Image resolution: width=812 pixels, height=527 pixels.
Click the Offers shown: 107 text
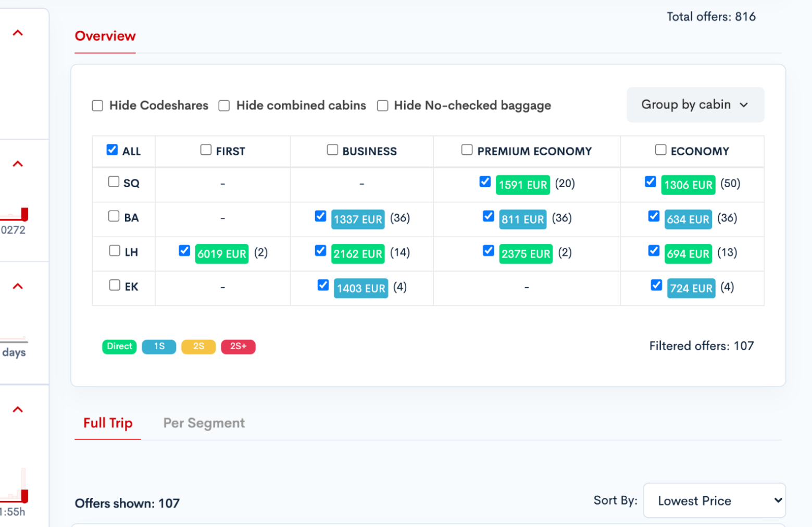(127, 504)
